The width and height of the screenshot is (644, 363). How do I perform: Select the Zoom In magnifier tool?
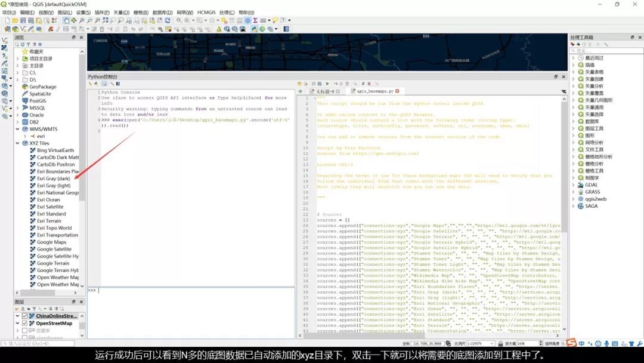coord(82,20)
